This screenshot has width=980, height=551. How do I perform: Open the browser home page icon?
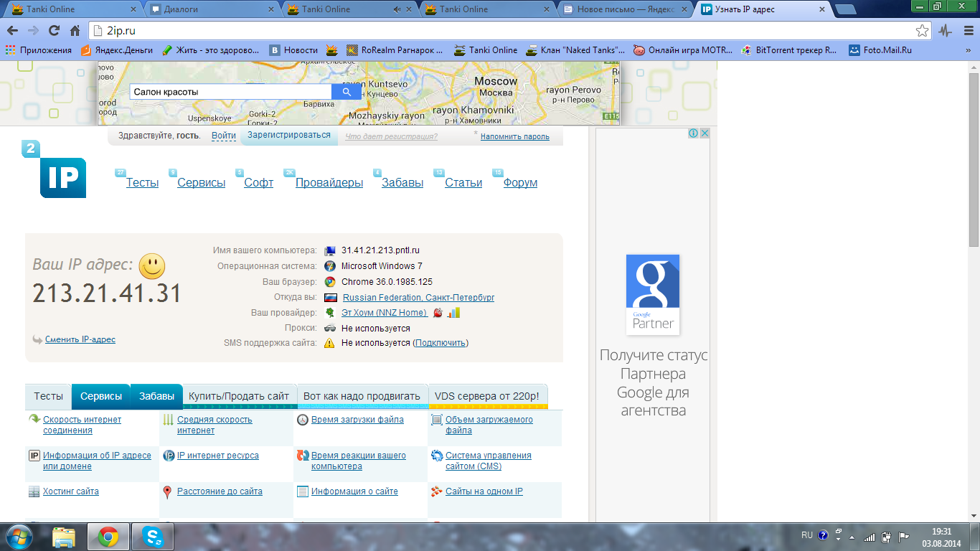[75, 31]
